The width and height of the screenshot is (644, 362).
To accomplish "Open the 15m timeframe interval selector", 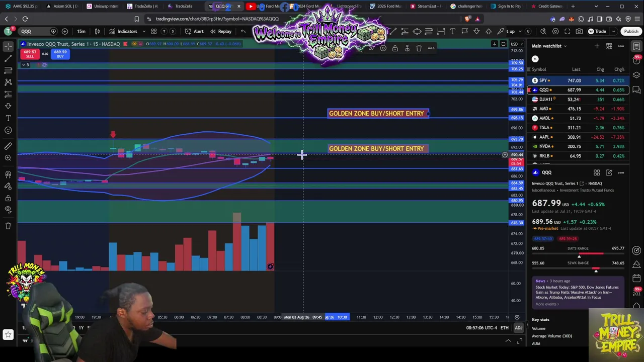I will (81, 31).
